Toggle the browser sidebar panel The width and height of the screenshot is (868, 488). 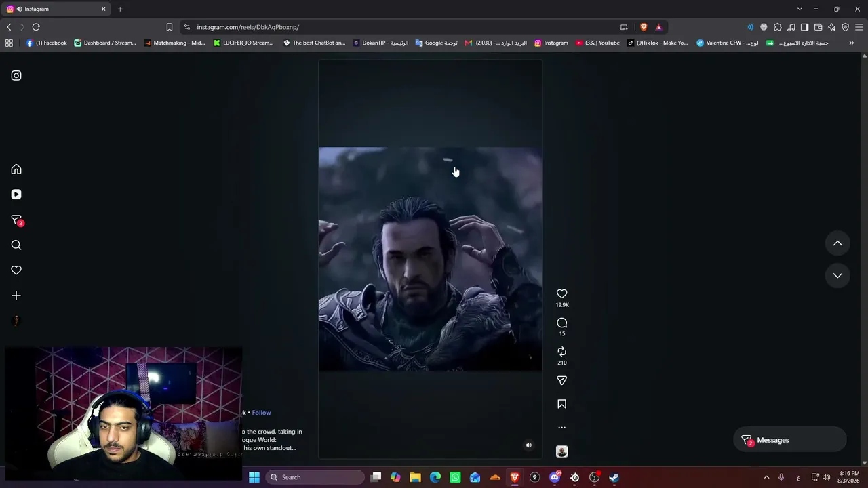[x=805, y=27]
